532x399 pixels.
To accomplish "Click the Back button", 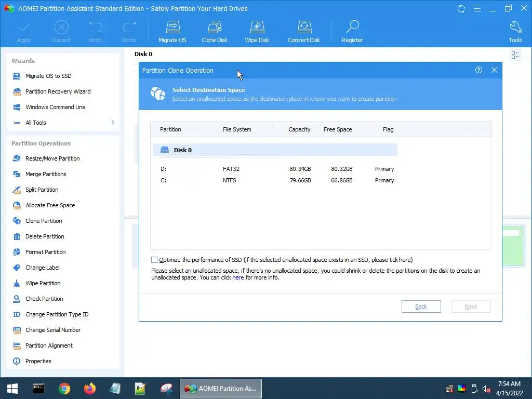I will 421,307.
